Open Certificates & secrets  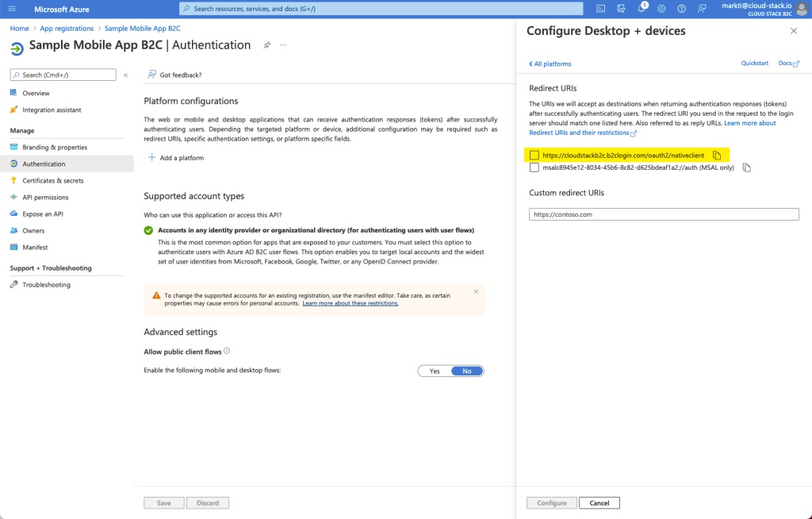click(53, 180)
